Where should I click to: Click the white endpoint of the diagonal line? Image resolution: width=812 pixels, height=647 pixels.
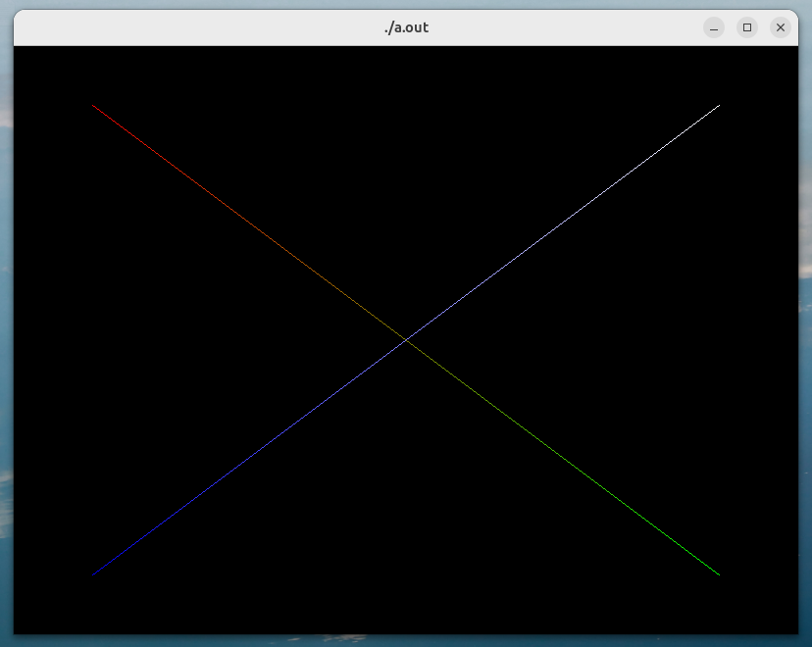(x=718, y=106)
